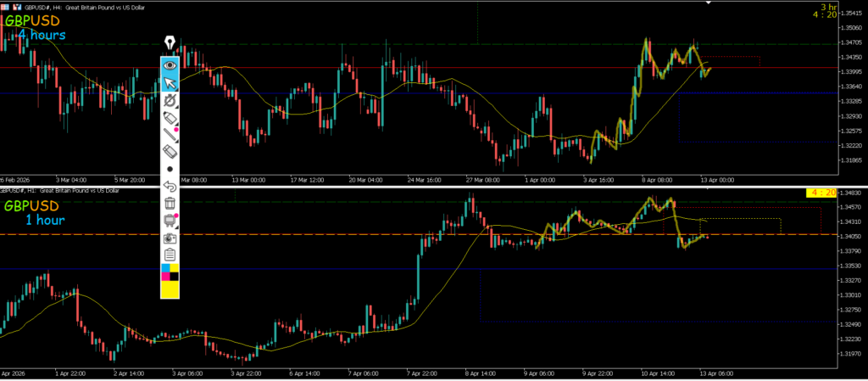Viewport: 868px width, 381px height.
Task: Open the clipboard notes icon
Action: [x=170, y=255]
